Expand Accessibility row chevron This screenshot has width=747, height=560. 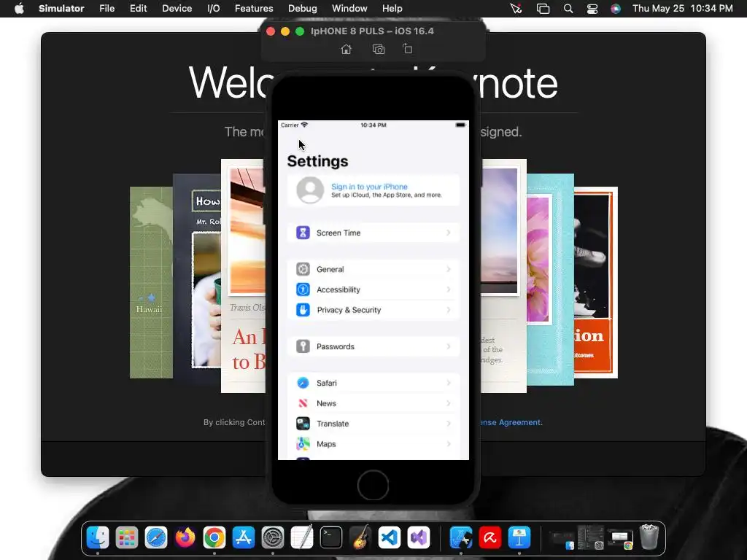pyautogui.click(x=449, y=289)
